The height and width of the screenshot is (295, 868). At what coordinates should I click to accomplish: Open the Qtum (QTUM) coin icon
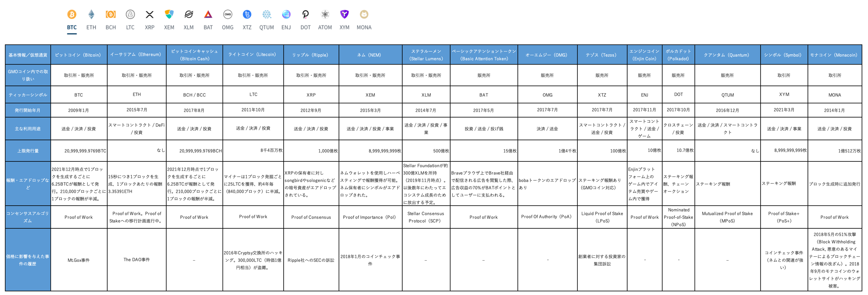[267, 15]
